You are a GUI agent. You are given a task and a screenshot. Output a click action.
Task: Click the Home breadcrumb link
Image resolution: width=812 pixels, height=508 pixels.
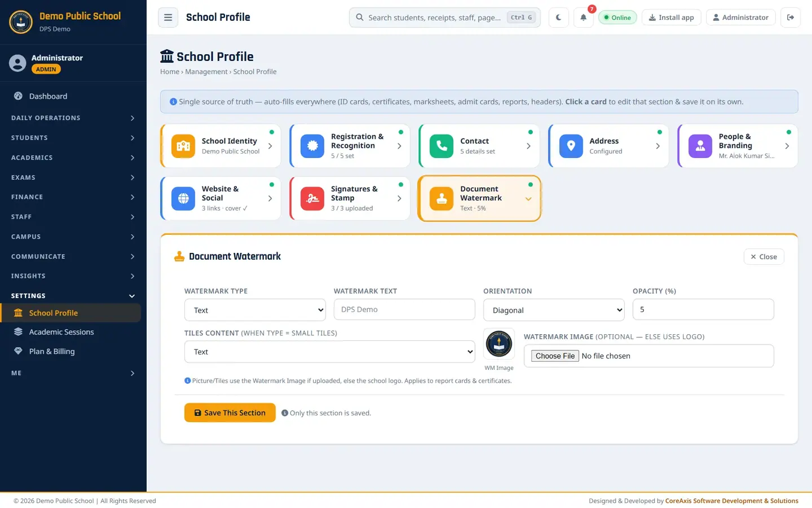click(x=170, y=72)
